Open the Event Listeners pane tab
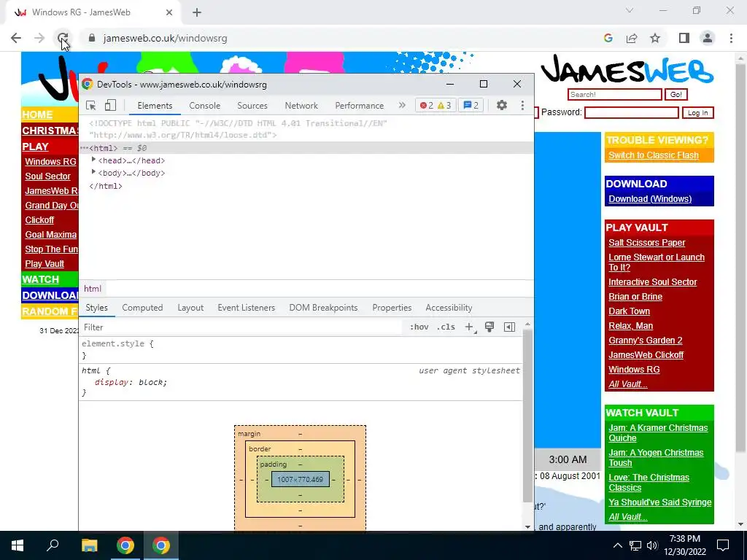Image resolution: width=747 pixels, height=560 pixels. (247, 308)
